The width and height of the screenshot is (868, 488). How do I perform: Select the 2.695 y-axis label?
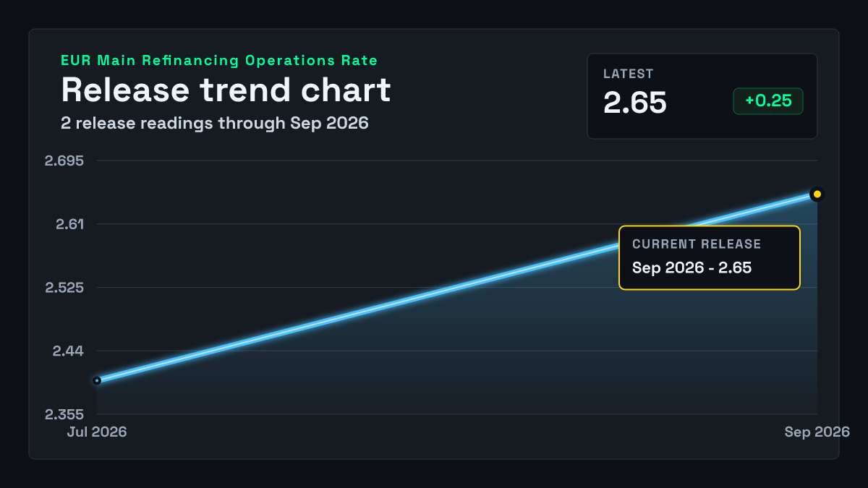tap(64, 160)
